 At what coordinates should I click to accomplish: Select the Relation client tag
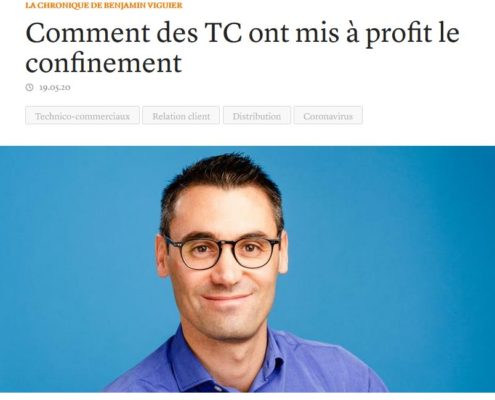(181, 115)
